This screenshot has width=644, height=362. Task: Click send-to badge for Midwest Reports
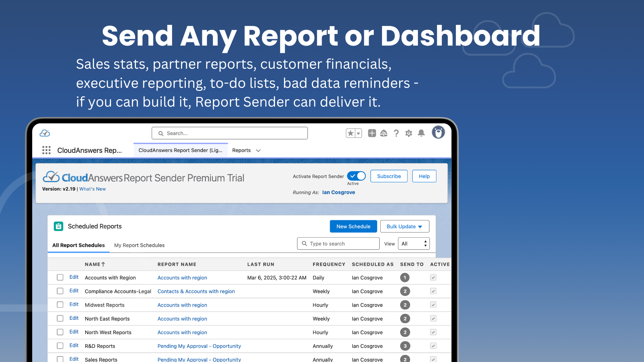coord(405,305)
